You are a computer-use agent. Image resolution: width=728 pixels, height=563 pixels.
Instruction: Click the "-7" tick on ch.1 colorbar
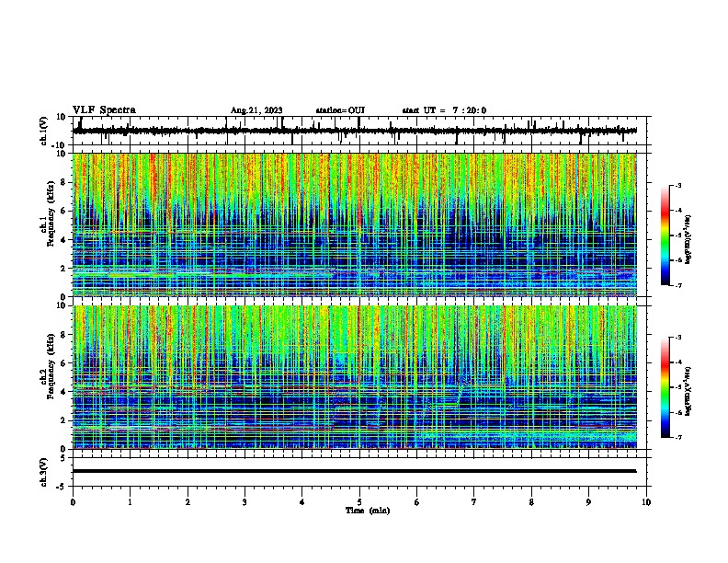click(678, 285)
